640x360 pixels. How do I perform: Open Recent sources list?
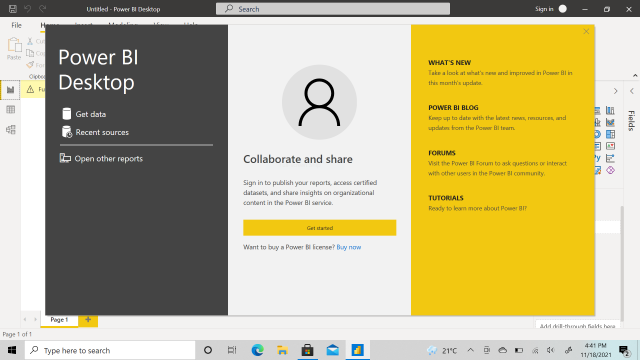coord(95,132)
